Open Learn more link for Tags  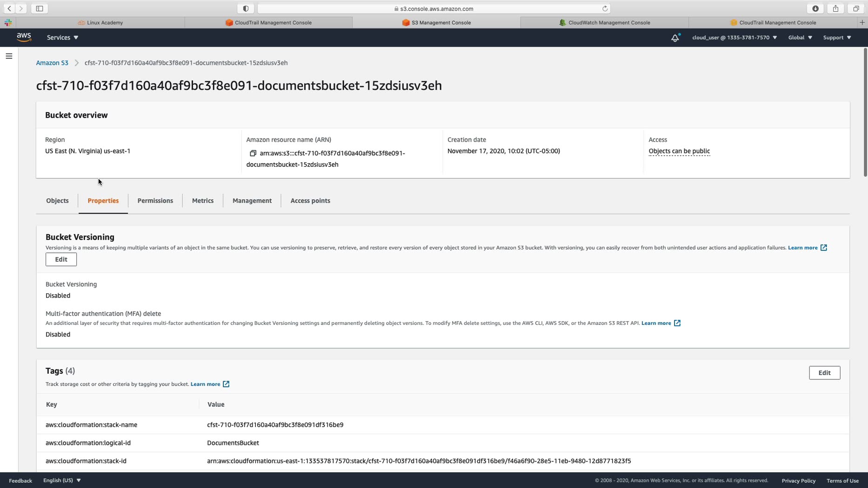point(205,384)
